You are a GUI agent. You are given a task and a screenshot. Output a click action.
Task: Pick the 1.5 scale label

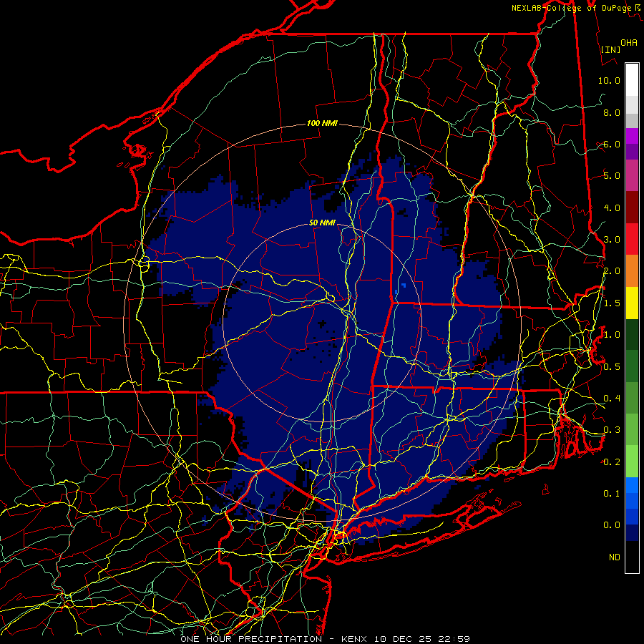click(612, 303)
